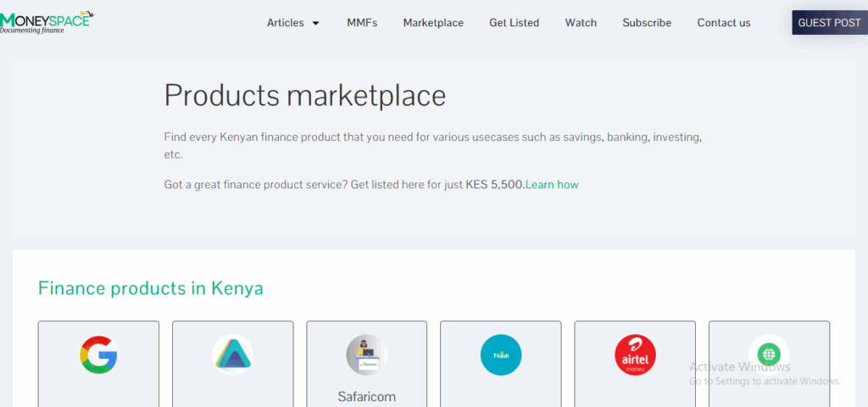Open the Articles menu

(x=285, y=23)
